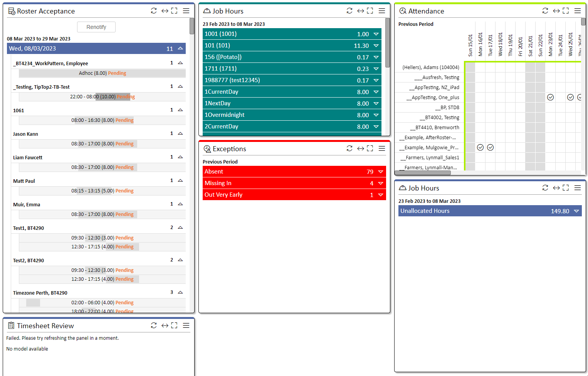
Task: Expand width of the lower Job Hours panel
Action: click(x=556, y=188)
